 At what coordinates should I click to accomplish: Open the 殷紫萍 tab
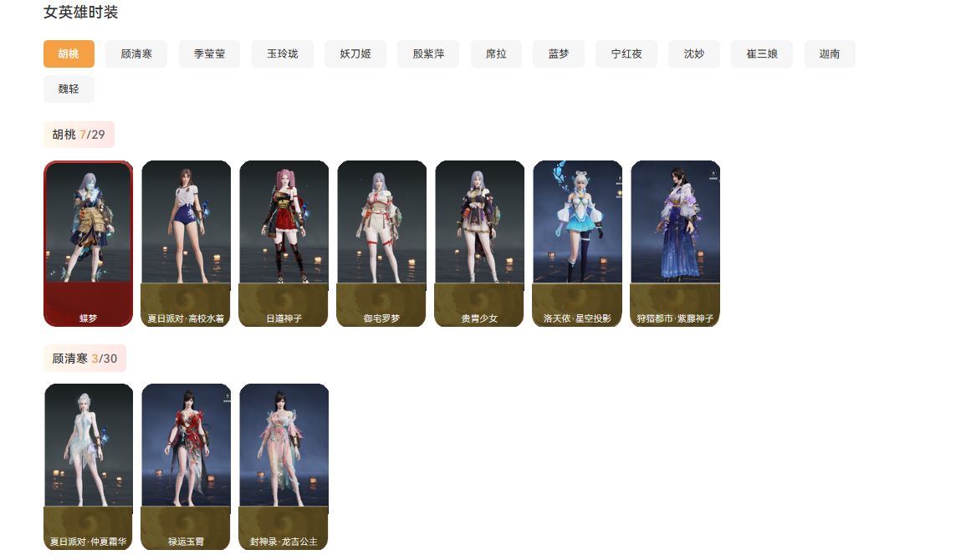click(428, 54)
